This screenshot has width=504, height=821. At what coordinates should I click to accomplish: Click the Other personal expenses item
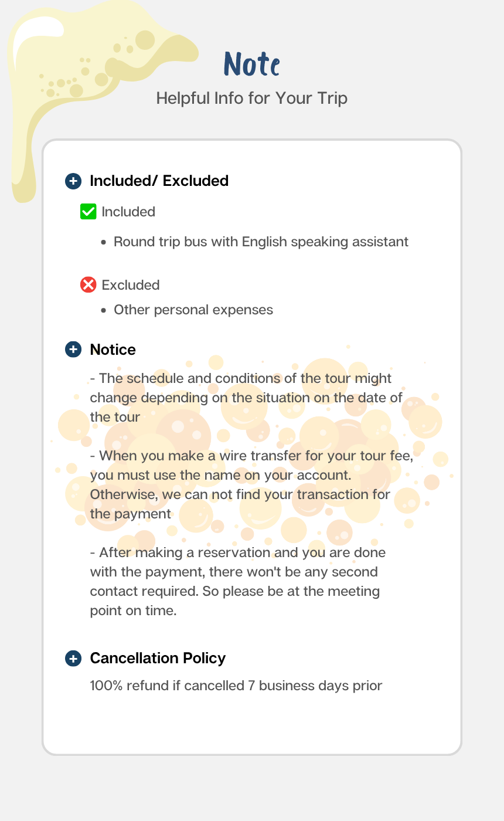(x=193, y=310)
